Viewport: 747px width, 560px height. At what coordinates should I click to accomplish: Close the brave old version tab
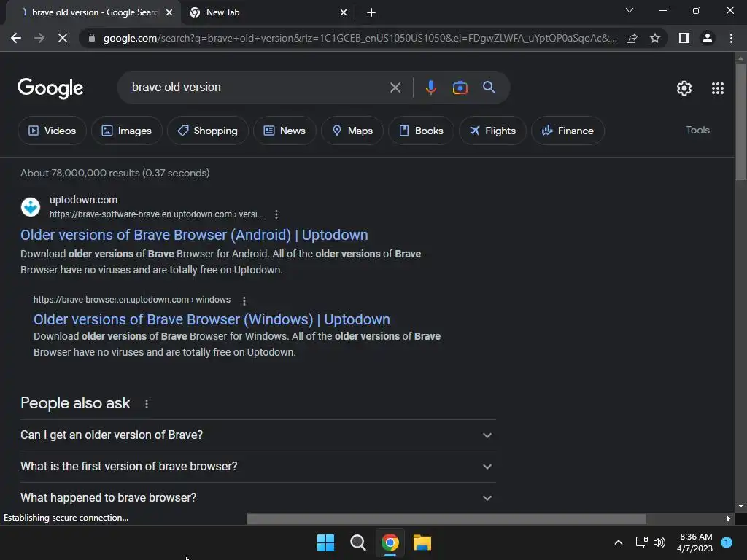click(x=169, y=13)
